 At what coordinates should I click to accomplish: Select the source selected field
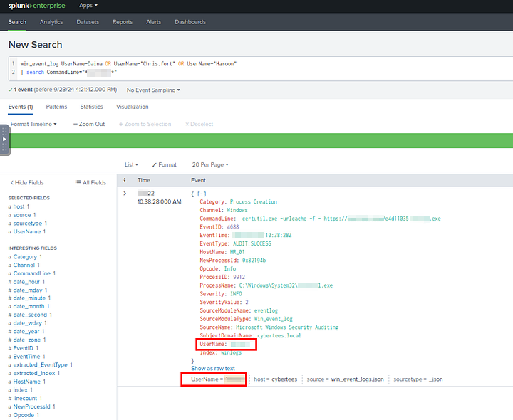22,215
